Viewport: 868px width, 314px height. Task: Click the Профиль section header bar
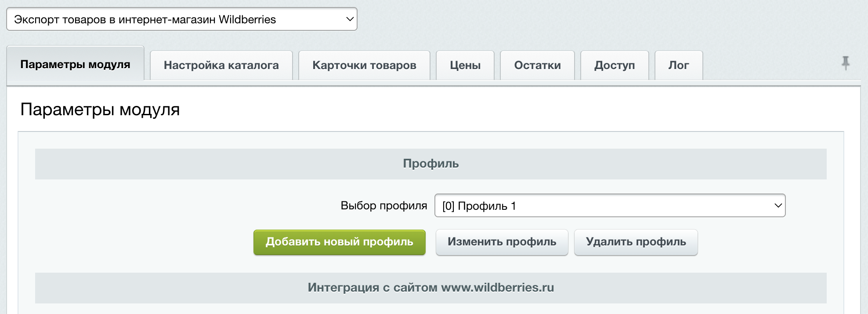click(x=430, y=164)
